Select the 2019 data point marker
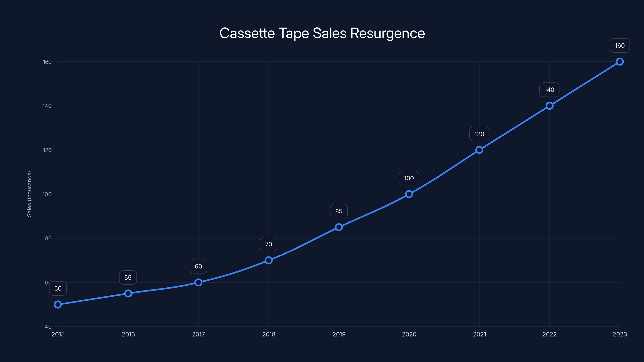Screen dimensions: 644x362 pos(339,227)
